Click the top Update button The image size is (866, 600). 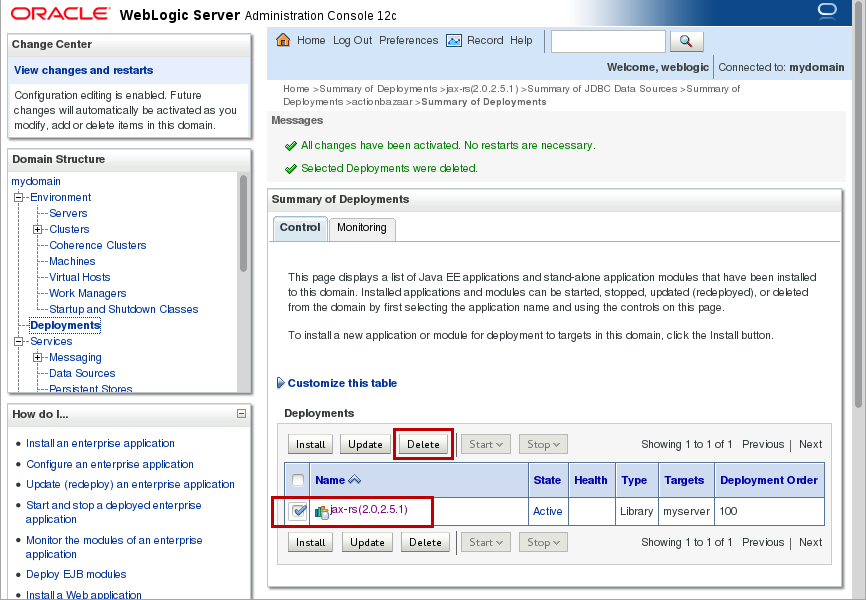click(x=365, y=444)
